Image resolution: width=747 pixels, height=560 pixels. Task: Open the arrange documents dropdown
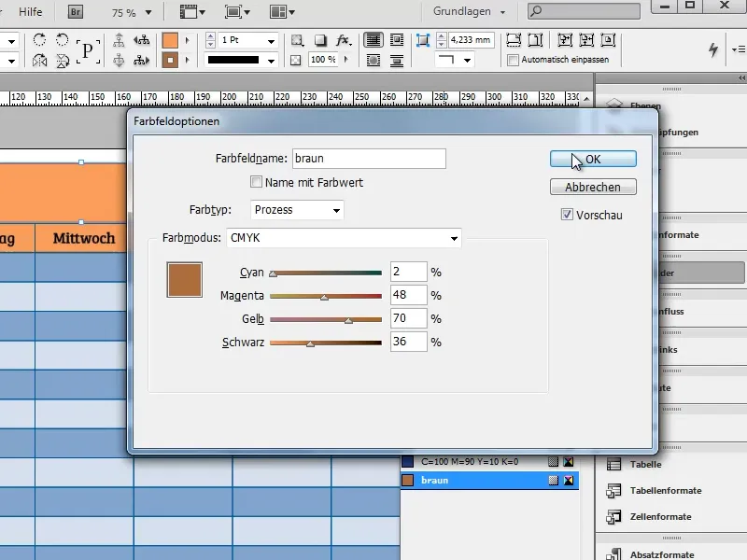coord(282,12)
